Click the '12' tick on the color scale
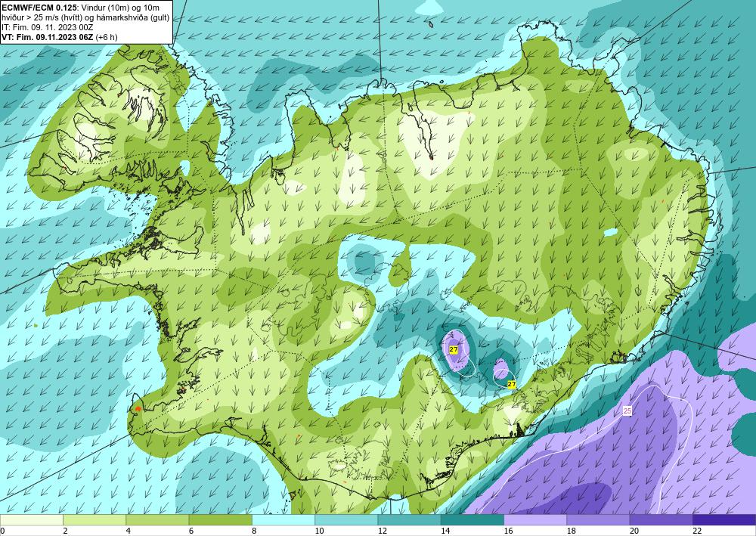The image size is (756, 536). tap(382, 531)
